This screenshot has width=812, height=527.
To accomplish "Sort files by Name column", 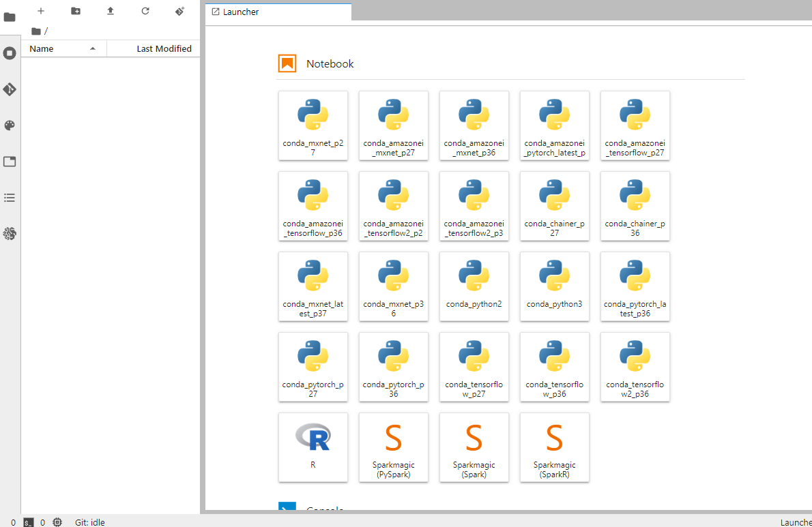I will (x=63, y=48).
